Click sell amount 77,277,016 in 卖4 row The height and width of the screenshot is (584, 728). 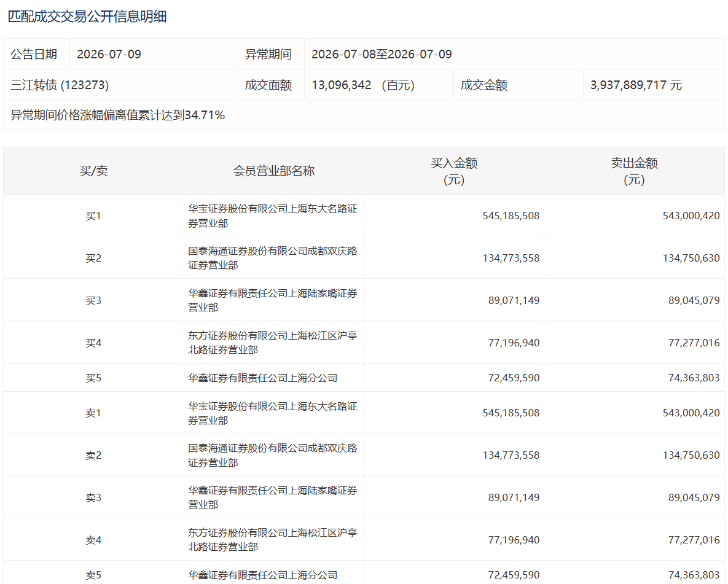(694, 540)
